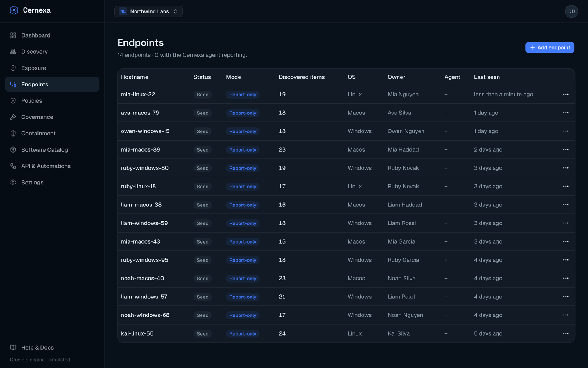The width and height of the screenshot is (588, 368).
Task: Open the Containment page
Action: tap(52, 134)
